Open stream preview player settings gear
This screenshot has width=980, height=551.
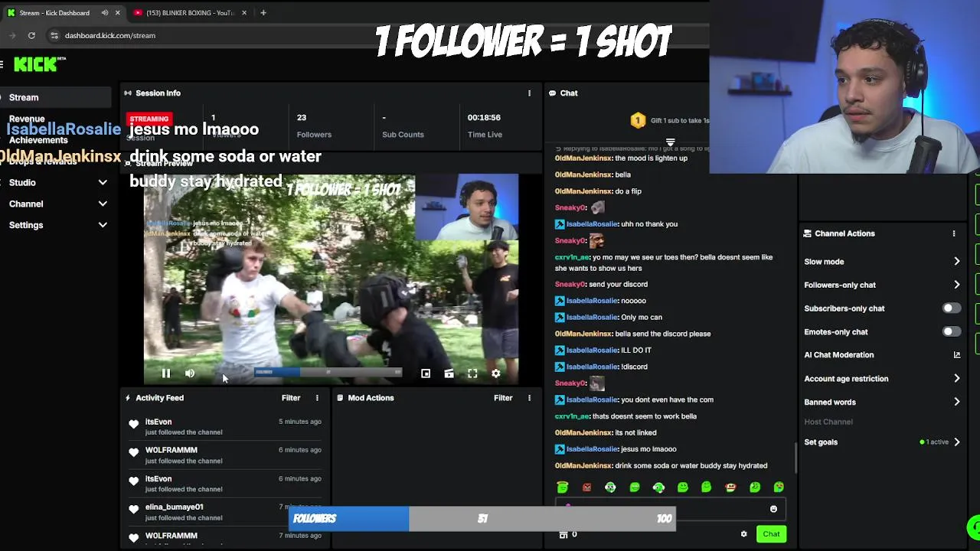tap(496, 373)
